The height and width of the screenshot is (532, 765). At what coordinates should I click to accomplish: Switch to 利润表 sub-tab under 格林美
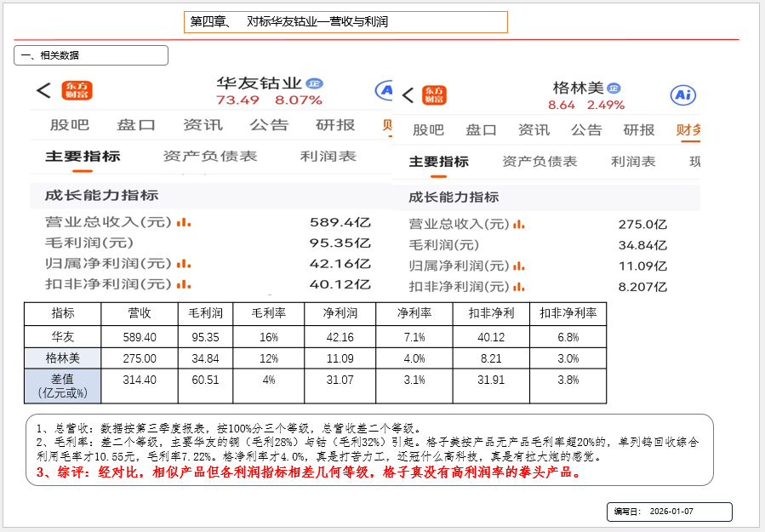(633, 162)
